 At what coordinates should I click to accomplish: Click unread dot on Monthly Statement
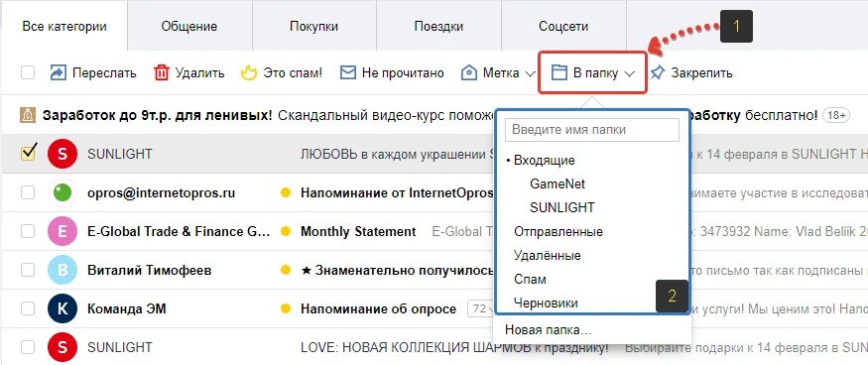pyautogui.click(x=286, y=231)
